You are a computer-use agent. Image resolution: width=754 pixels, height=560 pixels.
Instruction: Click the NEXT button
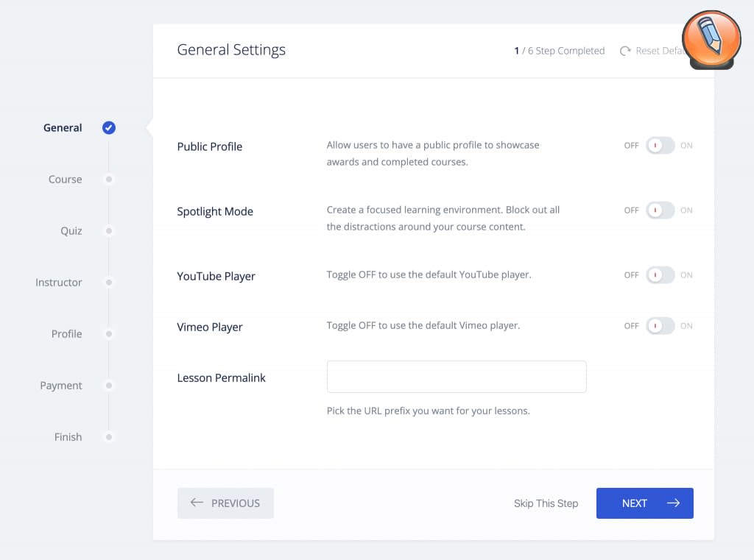click(x=644, y=503)
